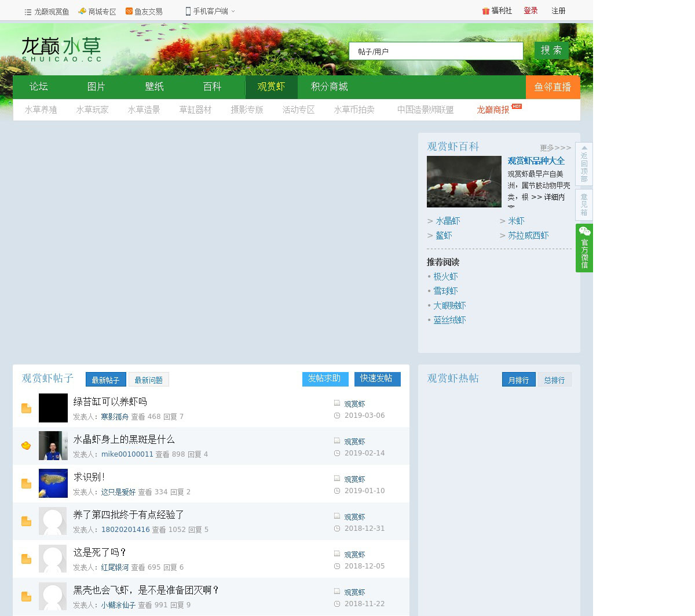Click the 手机客户端 phone icon
This screenshot has width=695, height=616.
(188, 11)
